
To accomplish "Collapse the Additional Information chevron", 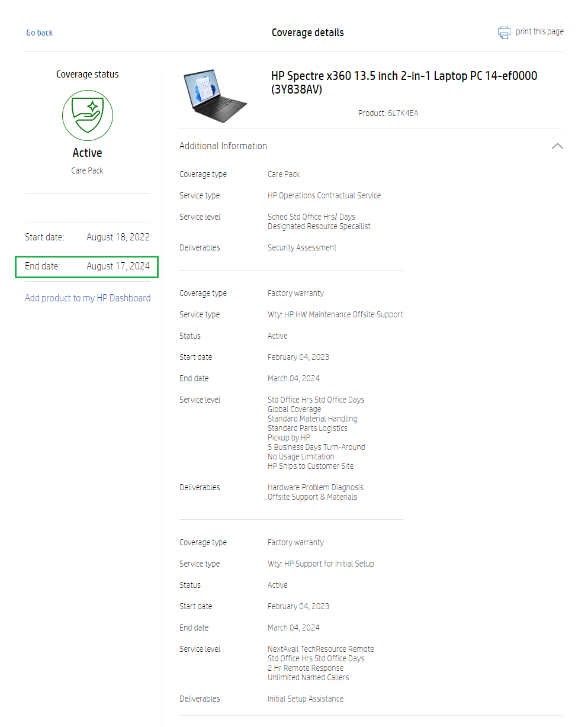I will (557, 146).
